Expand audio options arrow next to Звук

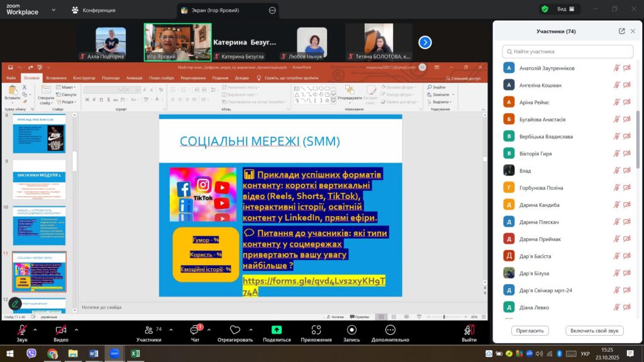pos(38,329)
